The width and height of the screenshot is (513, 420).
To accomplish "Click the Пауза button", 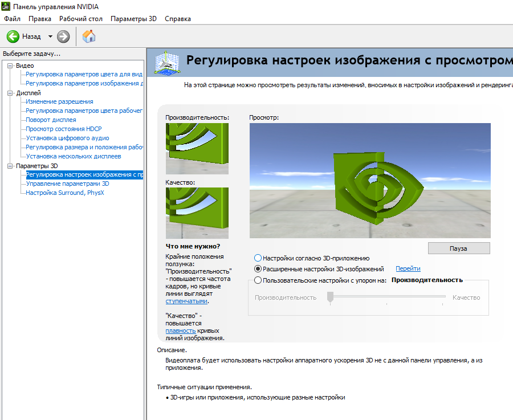I will tap(459, 248).
